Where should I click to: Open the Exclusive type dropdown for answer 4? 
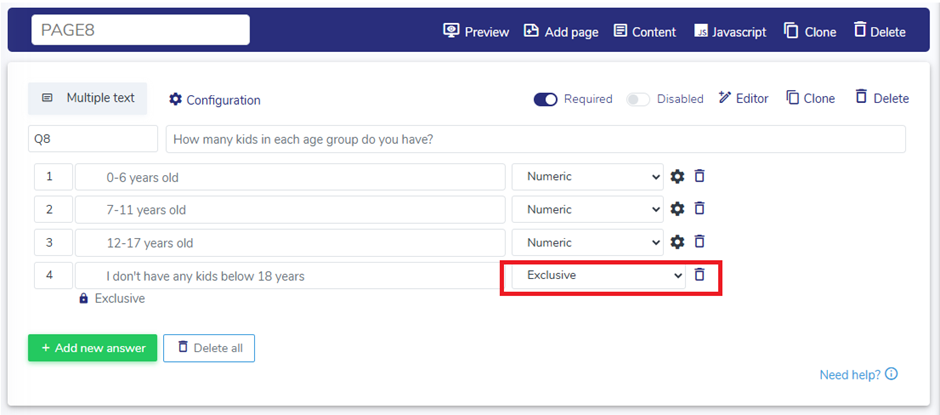598,275
